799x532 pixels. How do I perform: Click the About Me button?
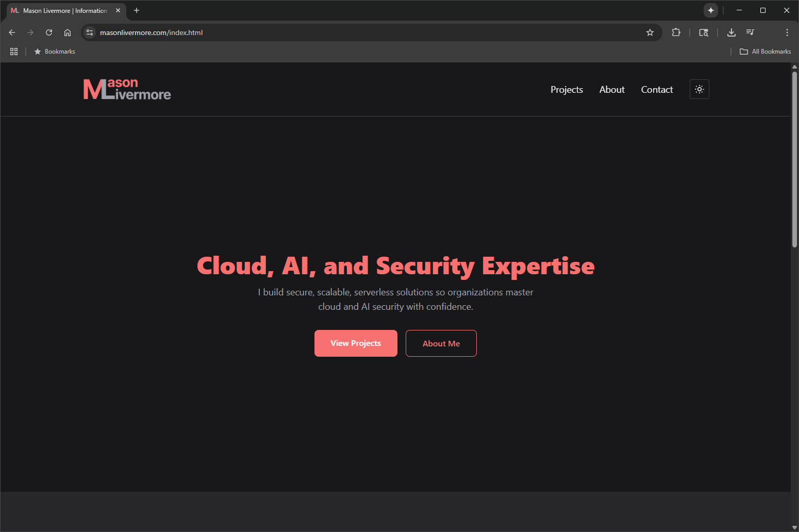point(441,343)
